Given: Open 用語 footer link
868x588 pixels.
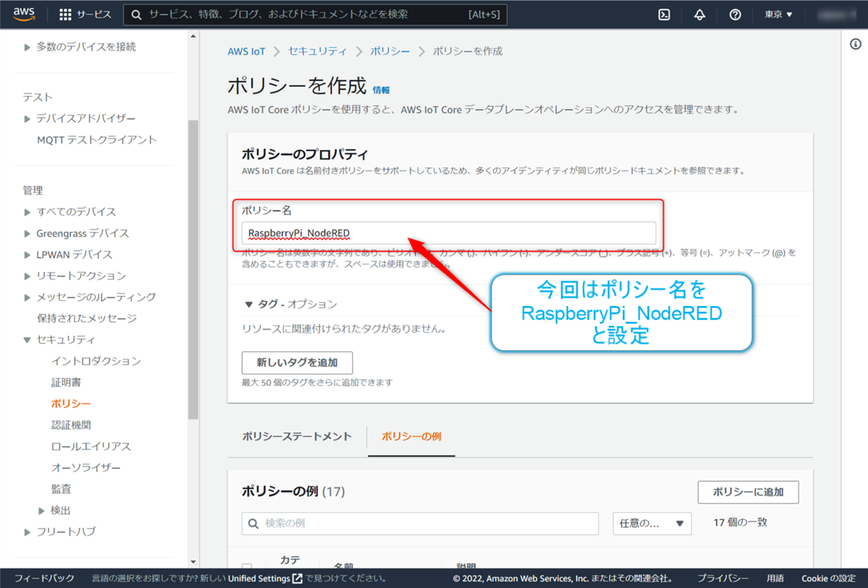Looking at the screenshot, I should (x=775, y=579).
